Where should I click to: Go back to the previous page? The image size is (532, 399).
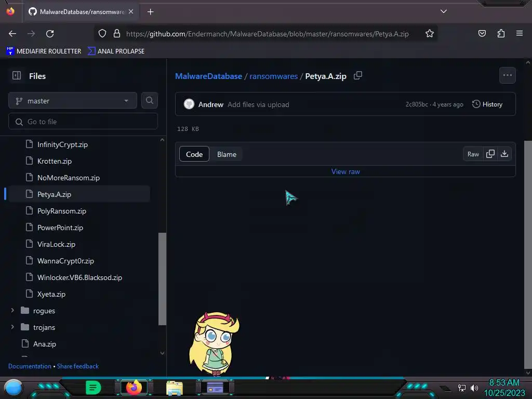(x=12, y=34)
